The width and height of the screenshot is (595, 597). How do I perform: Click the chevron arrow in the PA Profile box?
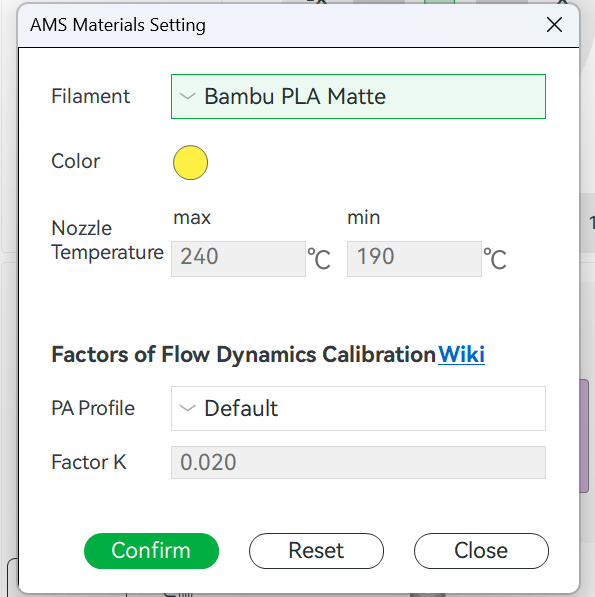coord(187,409)
